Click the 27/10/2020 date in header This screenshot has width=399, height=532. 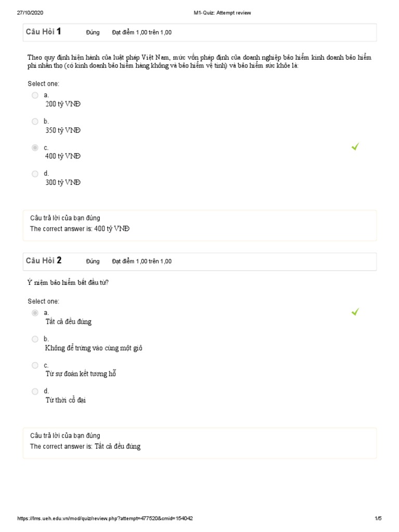[x=29, y=13]
